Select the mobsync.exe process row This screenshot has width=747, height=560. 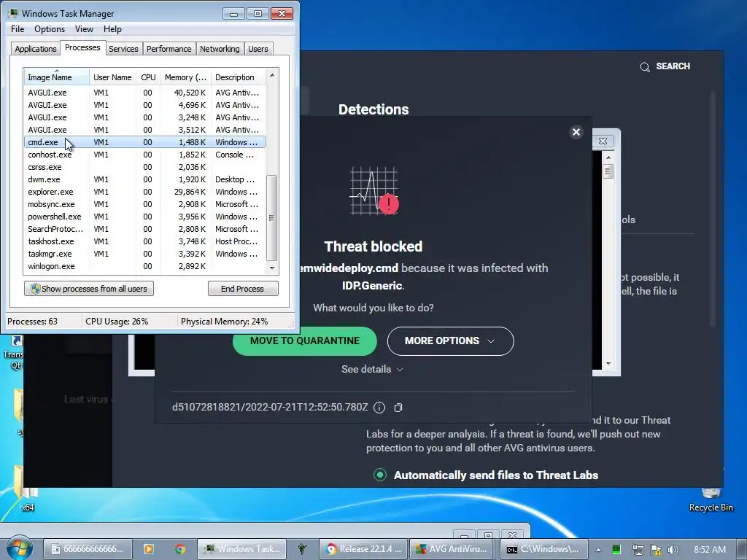click(x=144, y=204)
